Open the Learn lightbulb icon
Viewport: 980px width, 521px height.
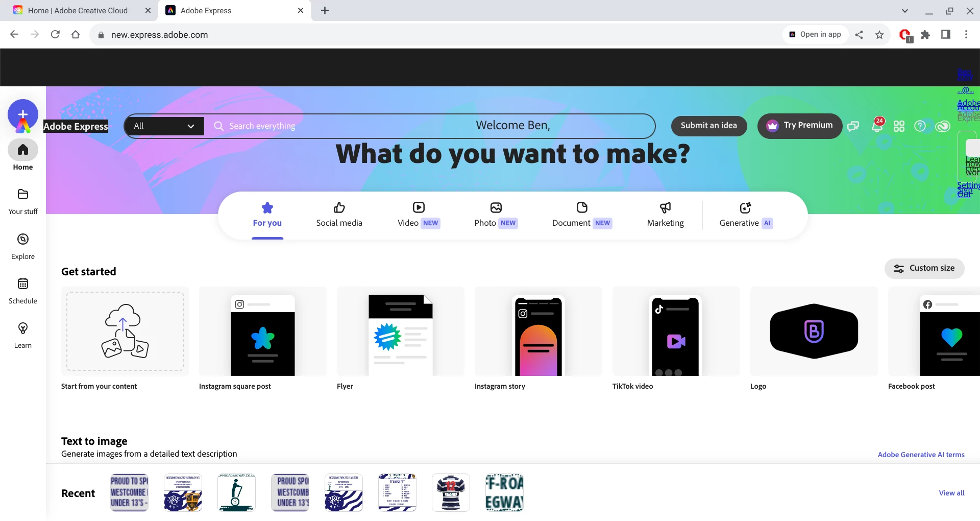(23, 328)
